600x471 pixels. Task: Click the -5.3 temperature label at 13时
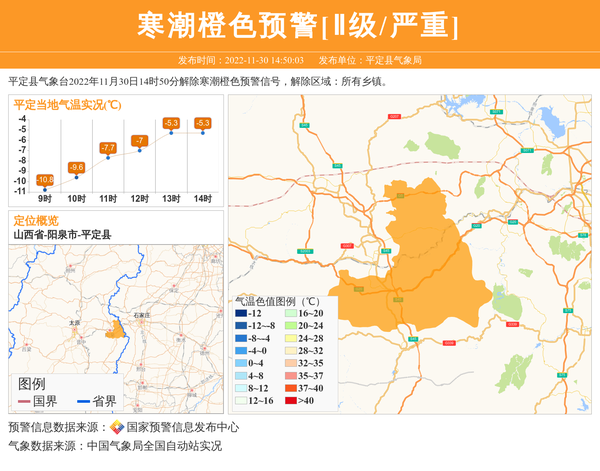click(171, 123)
